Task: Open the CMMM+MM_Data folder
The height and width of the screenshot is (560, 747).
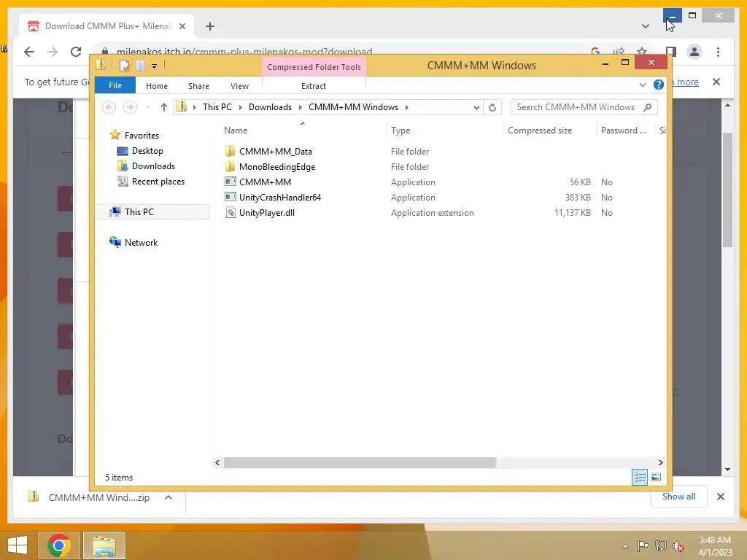Action: pos(275,152)
